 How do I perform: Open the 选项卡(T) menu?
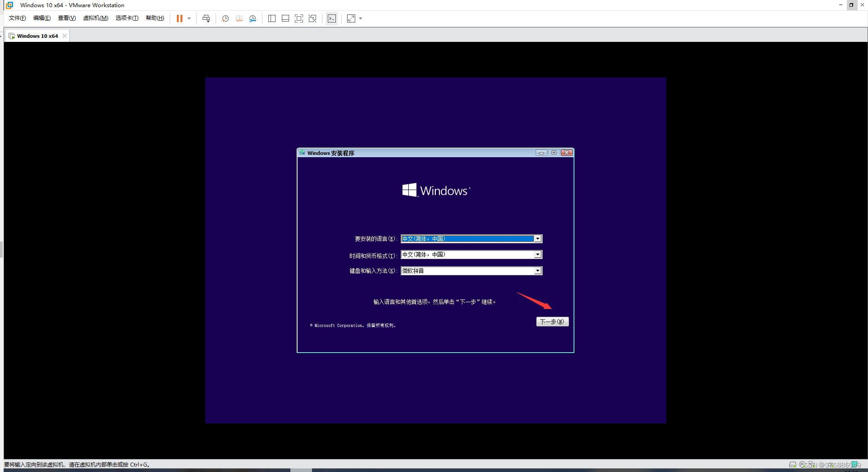[x=127, y=18]
